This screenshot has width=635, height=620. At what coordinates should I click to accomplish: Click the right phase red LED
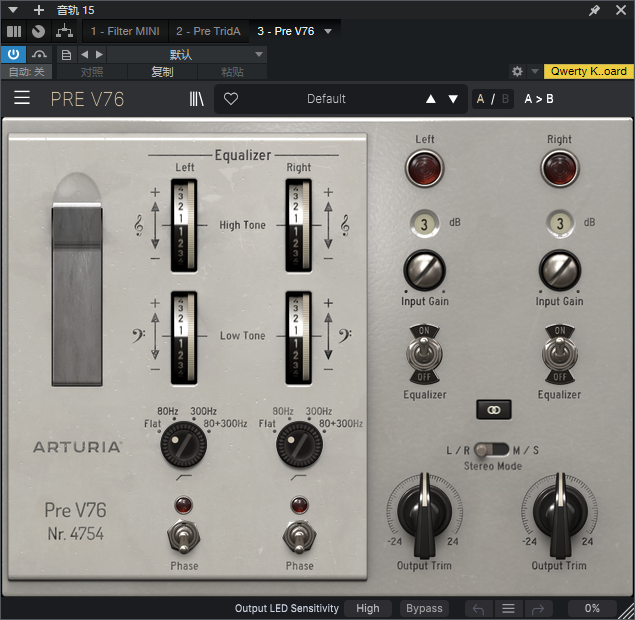click(299, 505)
